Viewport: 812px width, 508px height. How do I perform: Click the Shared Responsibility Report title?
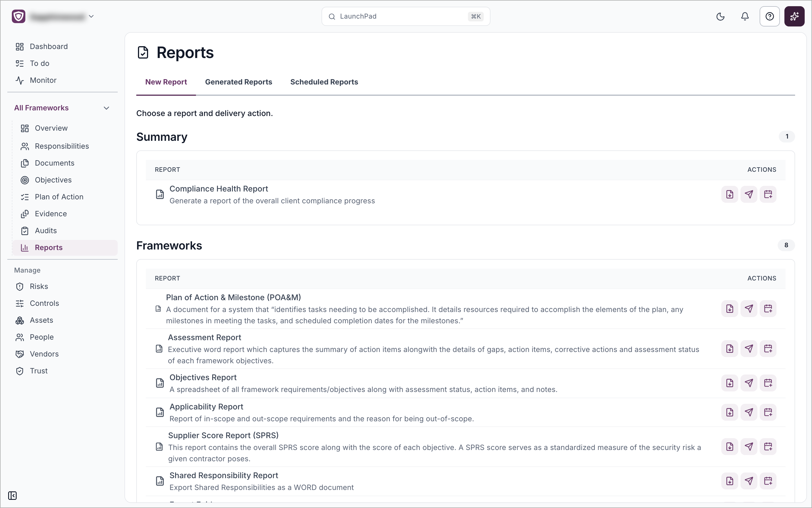click(x=223, y=475)
